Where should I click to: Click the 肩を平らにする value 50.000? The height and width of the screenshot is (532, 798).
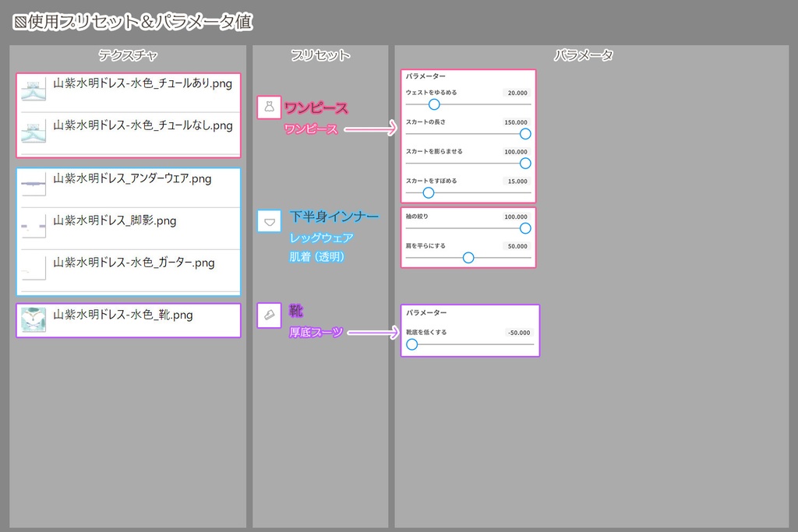517,247
